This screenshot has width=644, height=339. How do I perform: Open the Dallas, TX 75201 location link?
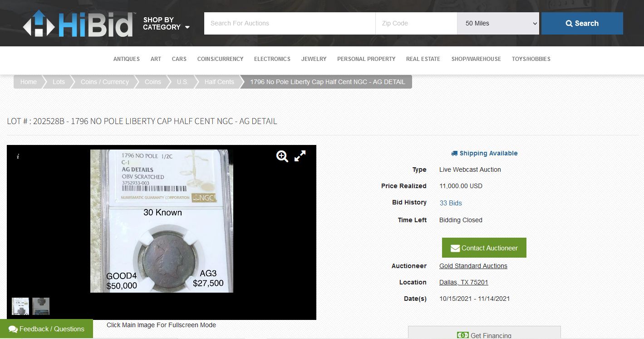pyautogui.click(x=463, y=282)
